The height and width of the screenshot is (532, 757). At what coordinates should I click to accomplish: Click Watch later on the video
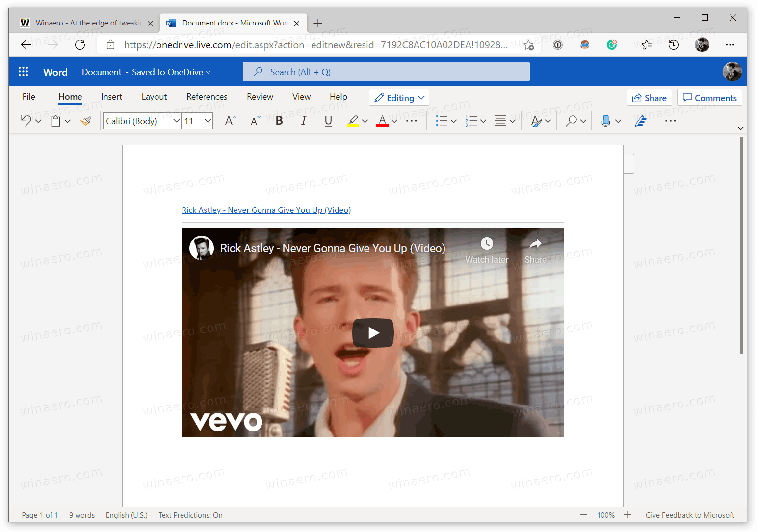[487, 251]
